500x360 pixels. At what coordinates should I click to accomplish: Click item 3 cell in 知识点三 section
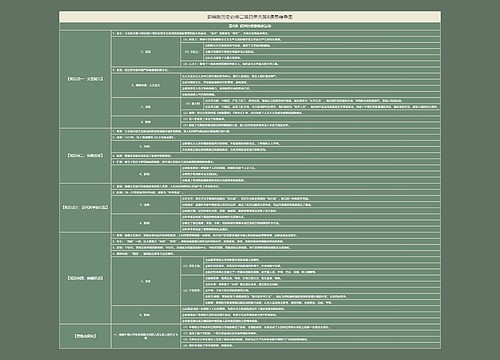(146, 205)
